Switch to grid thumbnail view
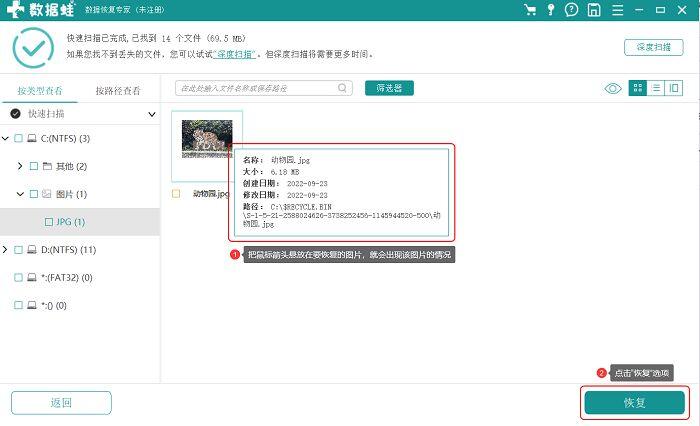This screenshot has width=700, height=426. (638, 88)
